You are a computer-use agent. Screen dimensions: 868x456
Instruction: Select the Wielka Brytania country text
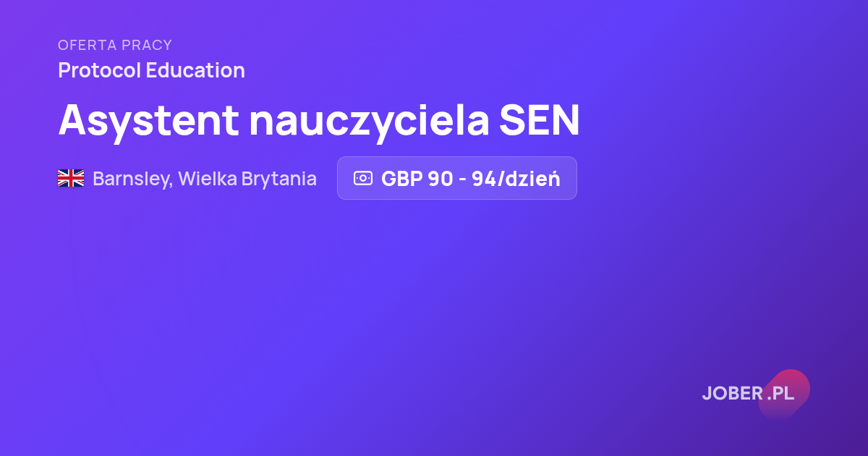247,179
